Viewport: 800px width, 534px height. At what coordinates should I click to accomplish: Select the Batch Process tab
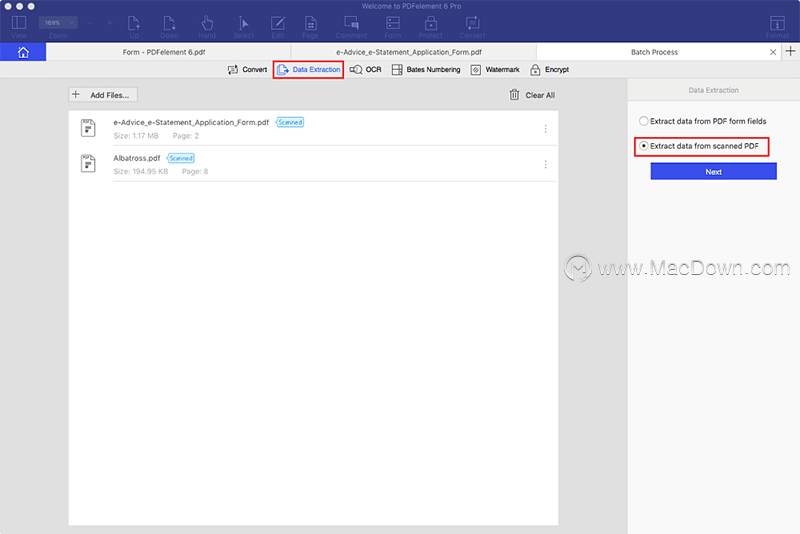654,52
